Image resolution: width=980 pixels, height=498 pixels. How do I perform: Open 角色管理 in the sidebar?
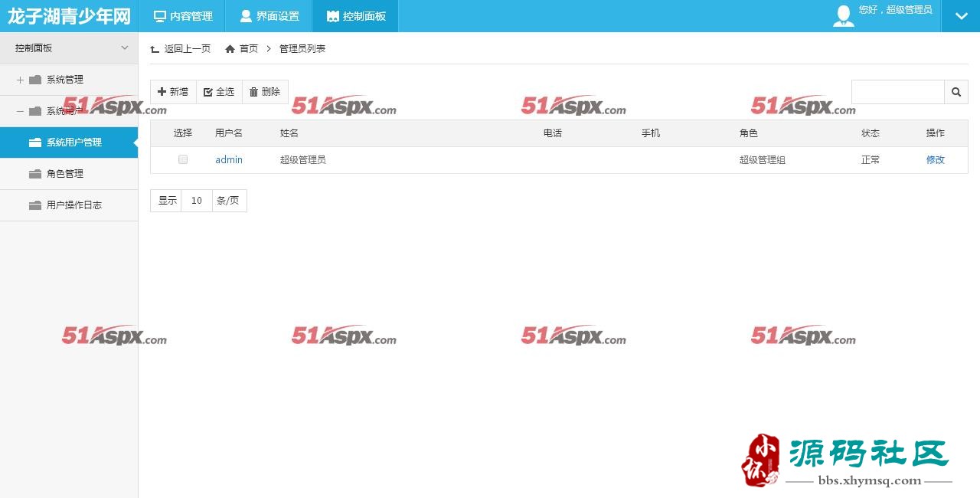pos(69,174)
